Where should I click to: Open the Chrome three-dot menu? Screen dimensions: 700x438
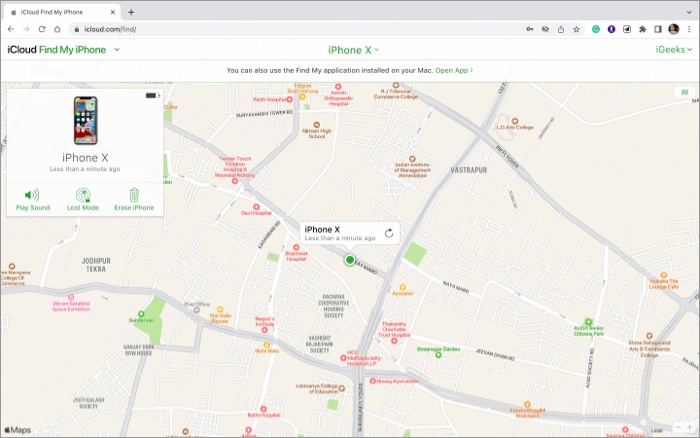[x=689, y=29]
